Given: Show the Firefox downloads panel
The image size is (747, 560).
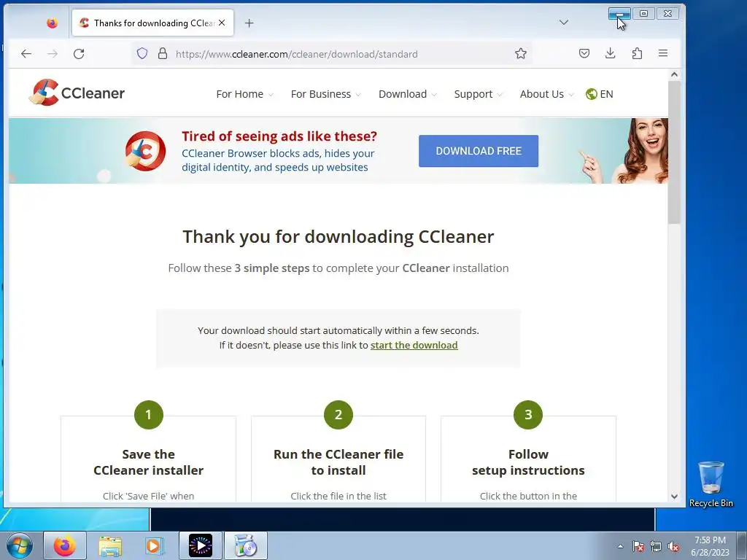Looking at the screenshot, I should point(611,53).
